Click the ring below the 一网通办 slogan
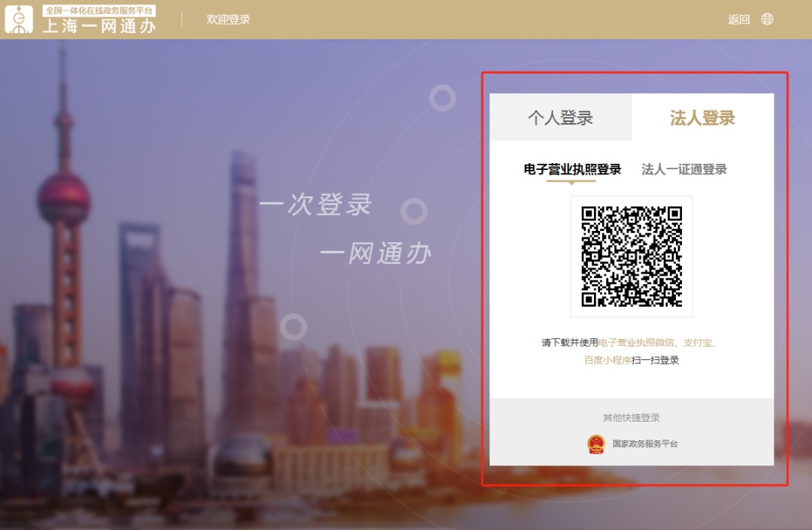This screenshot has height=530, width=812. [x=293, y=327]
